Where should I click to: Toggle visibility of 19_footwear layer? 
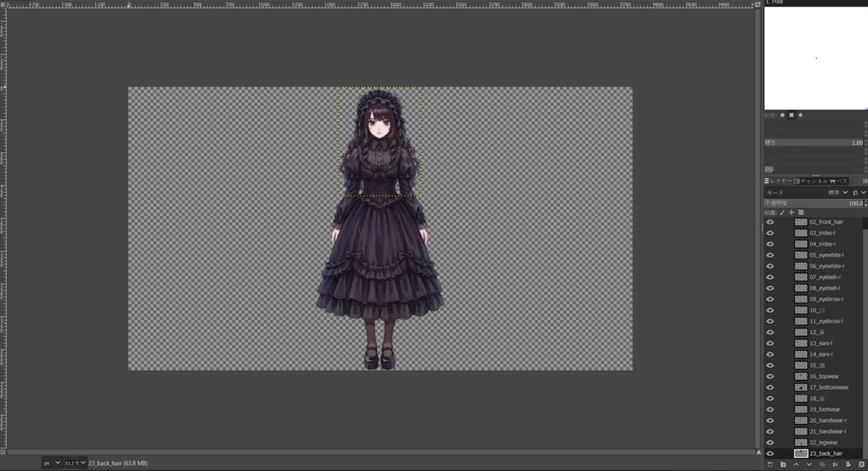tap(770, 409)
